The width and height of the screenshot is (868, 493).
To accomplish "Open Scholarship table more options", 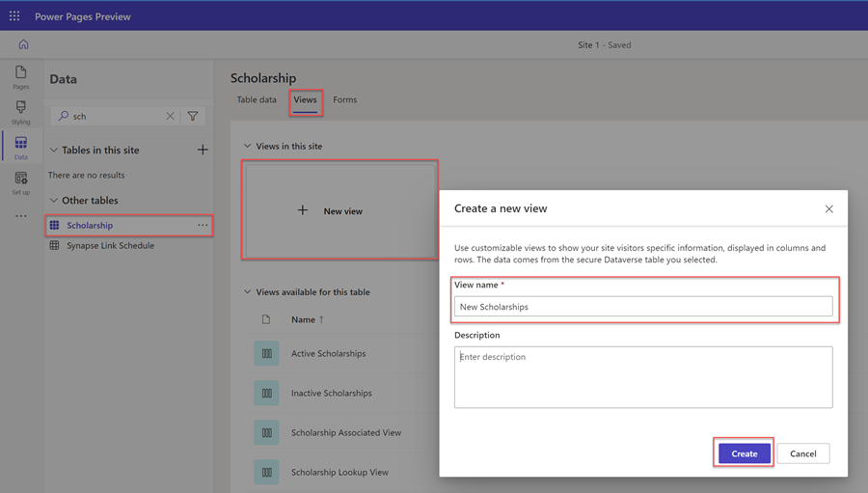I will point(203,225).
